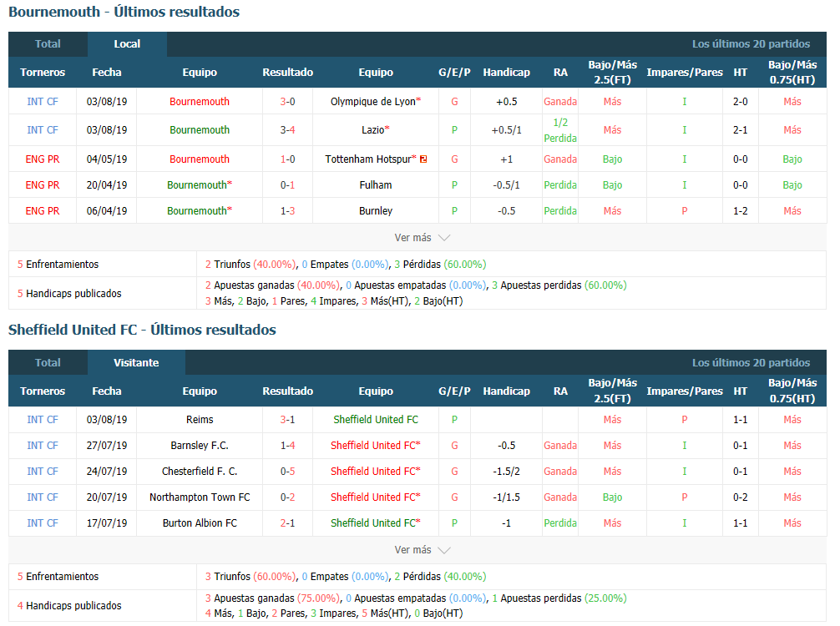Open Lazio team link
The height and width of the screenshot is (626, 840).
[x=375, y=130]
